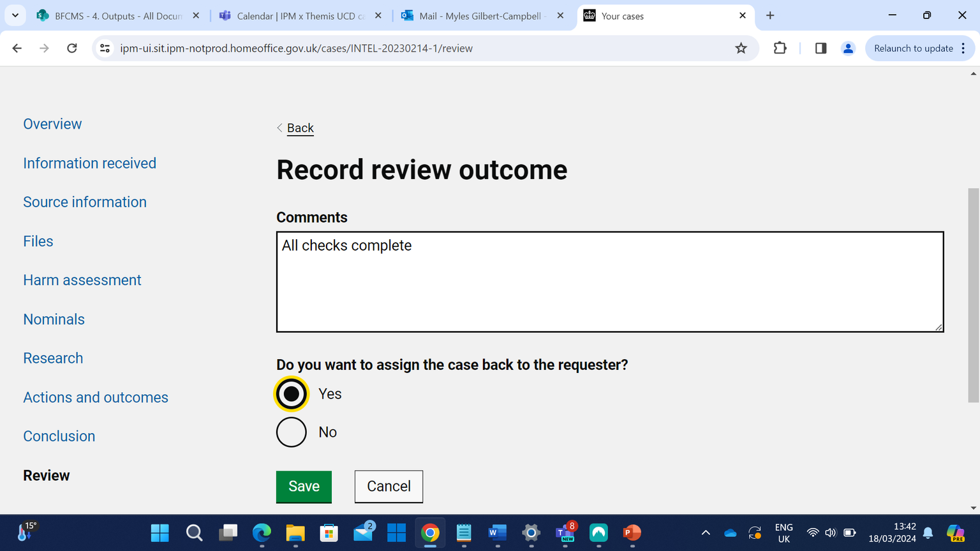Go to Conclusion section

coord(59,436)
